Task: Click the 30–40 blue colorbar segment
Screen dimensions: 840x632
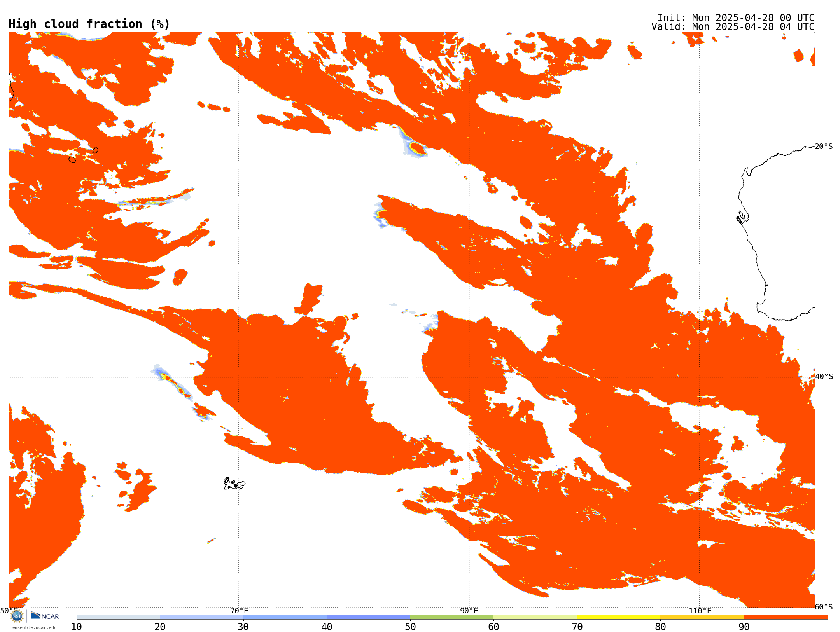Action: pyautogui.click(x=285, y=617)
